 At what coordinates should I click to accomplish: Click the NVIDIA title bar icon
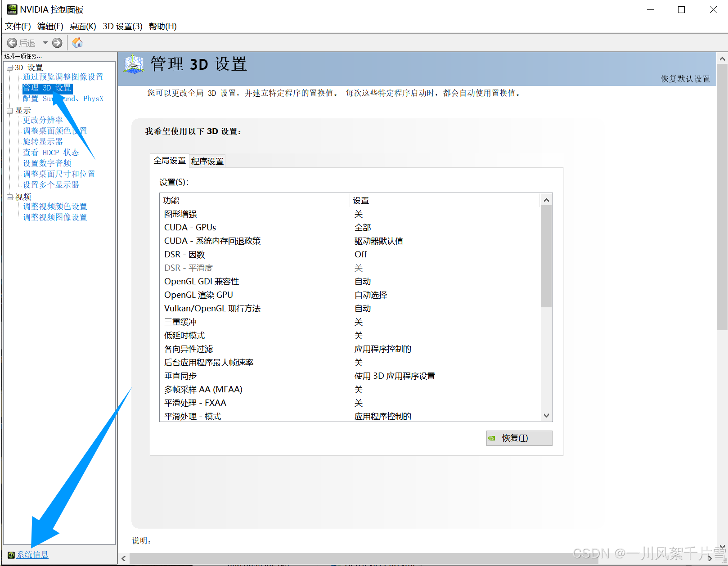[12, 9]
